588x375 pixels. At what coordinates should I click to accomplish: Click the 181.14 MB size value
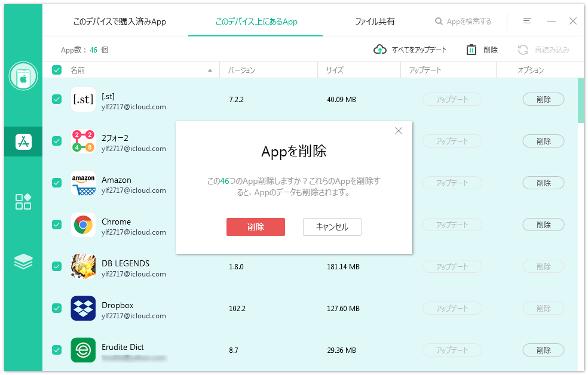343,267
